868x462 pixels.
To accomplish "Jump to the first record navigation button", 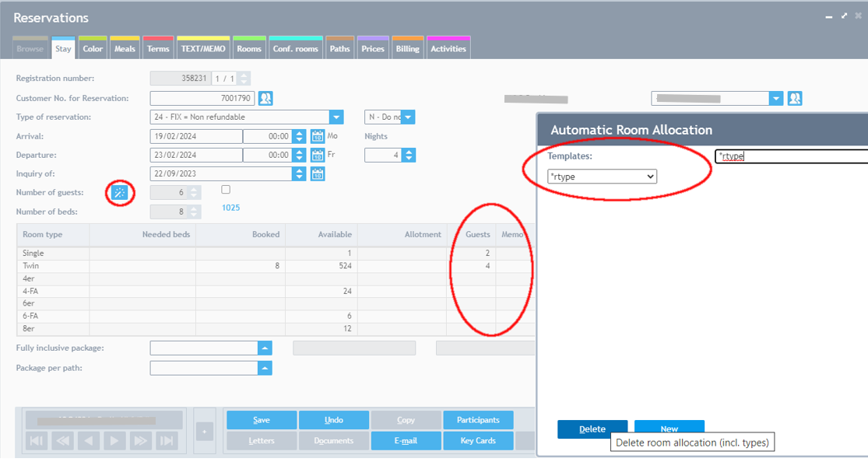I will tap(37, 441).
